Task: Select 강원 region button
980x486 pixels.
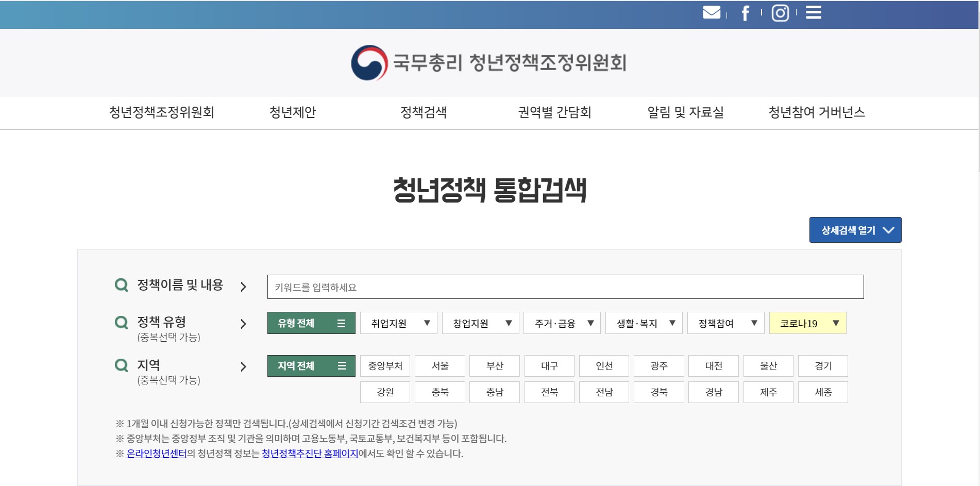Action: (x=385, y=392)
